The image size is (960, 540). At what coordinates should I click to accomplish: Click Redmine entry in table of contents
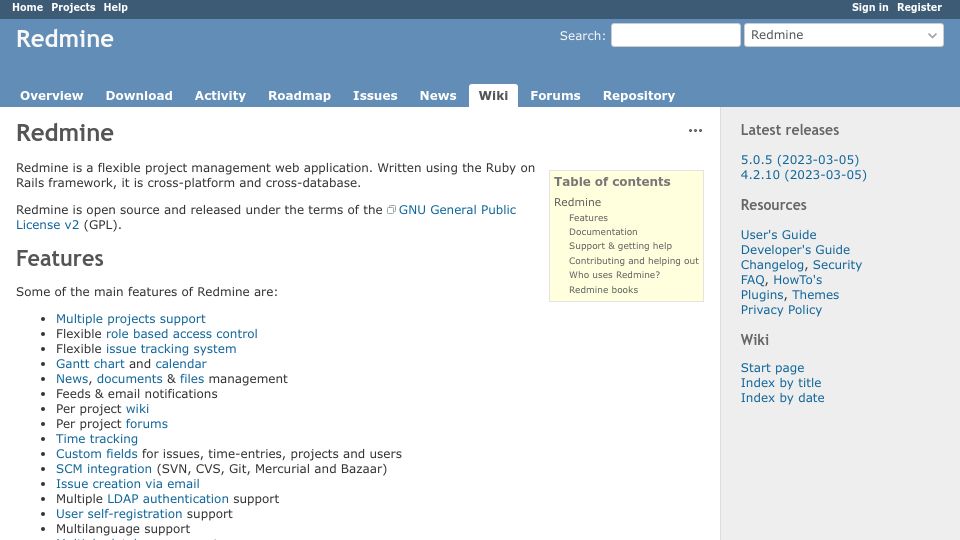[x=577, y=202]
